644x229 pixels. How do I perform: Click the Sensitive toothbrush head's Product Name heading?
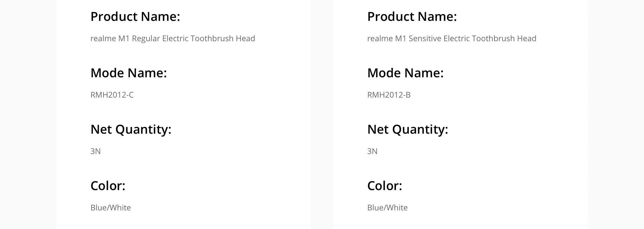(412, 16)
